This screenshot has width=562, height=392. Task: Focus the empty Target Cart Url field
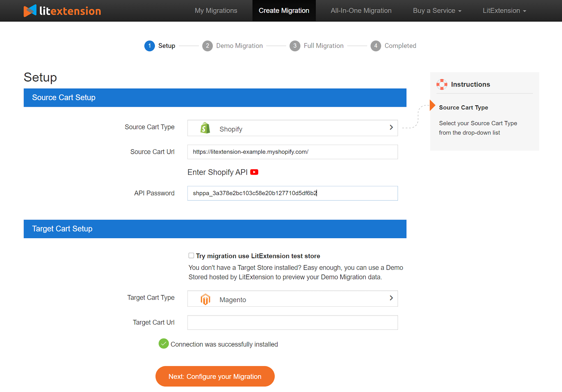pyautogui.click(x=293, y=322)
